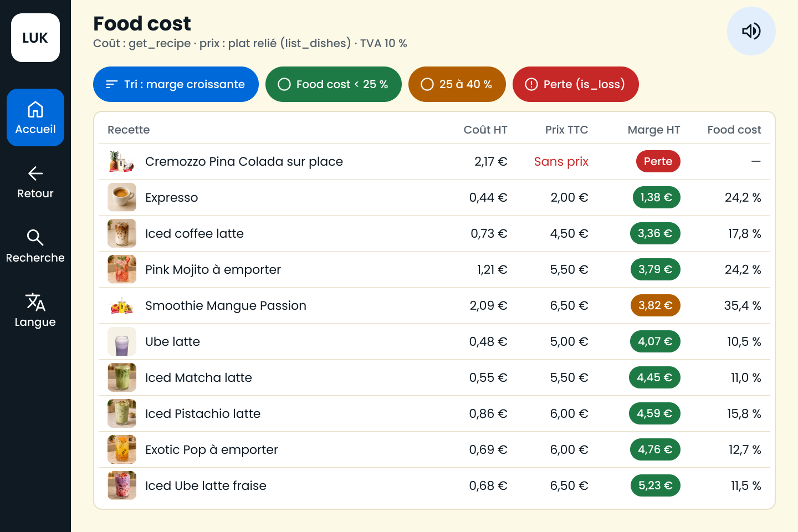Select the Iced Matcha latte name

(198, 377)
